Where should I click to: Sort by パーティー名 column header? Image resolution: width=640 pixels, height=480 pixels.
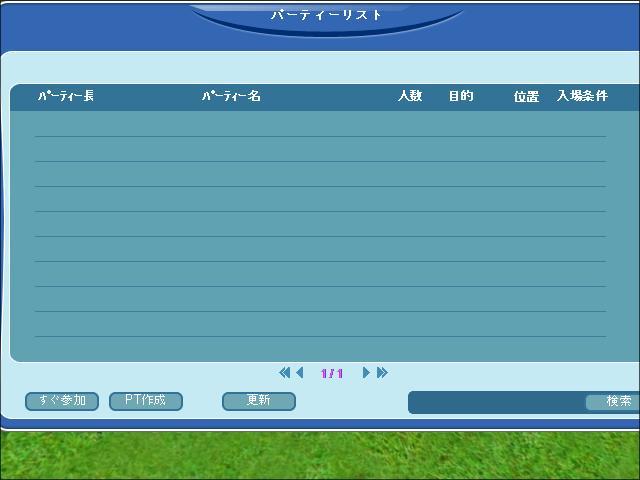pos(231,96)
